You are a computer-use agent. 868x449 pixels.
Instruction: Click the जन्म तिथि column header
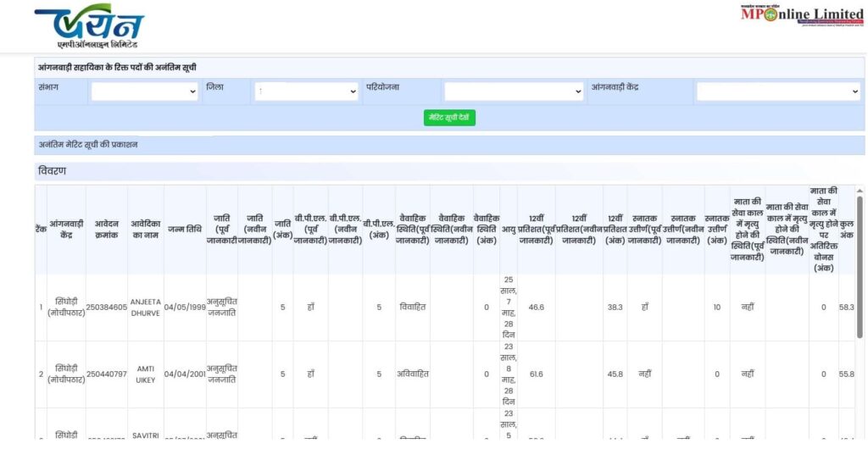coord(185,229)
